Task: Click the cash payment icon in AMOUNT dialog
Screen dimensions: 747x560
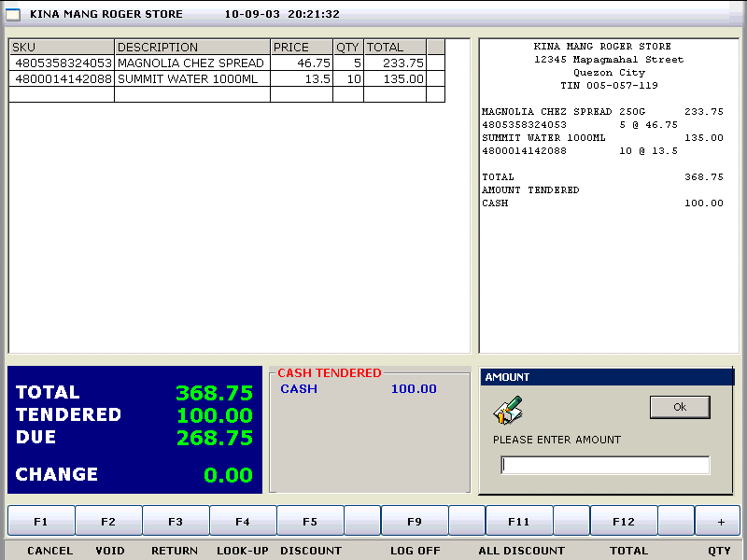Action: pos(508,410)
